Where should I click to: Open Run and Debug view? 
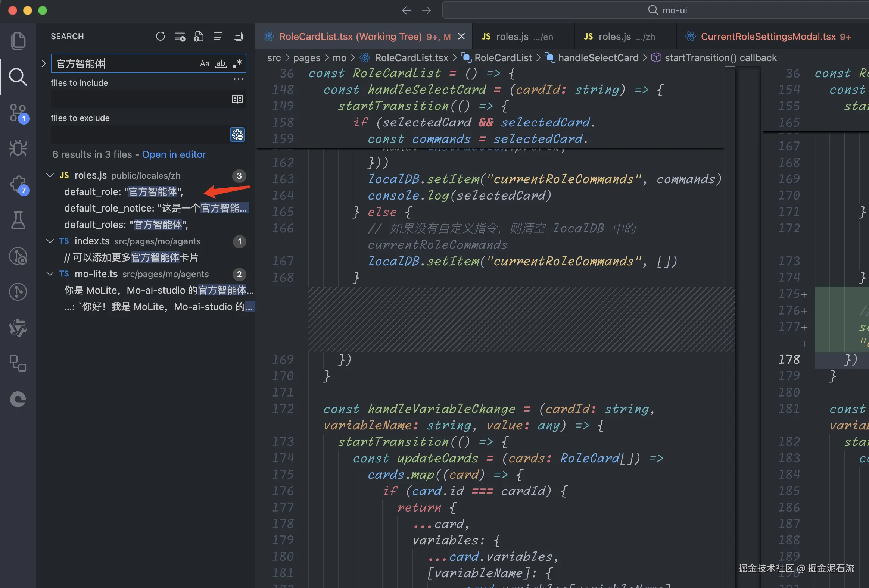(18, 148)
